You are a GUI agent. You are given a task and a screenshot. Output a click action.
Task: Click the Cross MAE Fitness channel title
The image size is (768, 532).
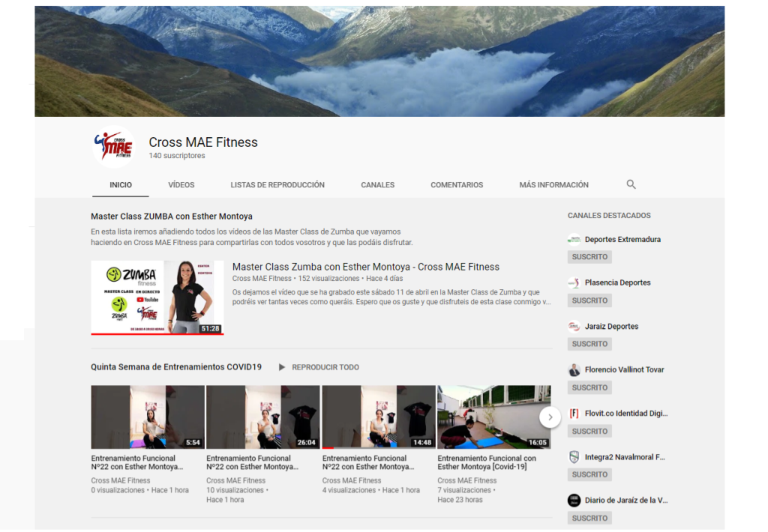(x=203, y=142)
